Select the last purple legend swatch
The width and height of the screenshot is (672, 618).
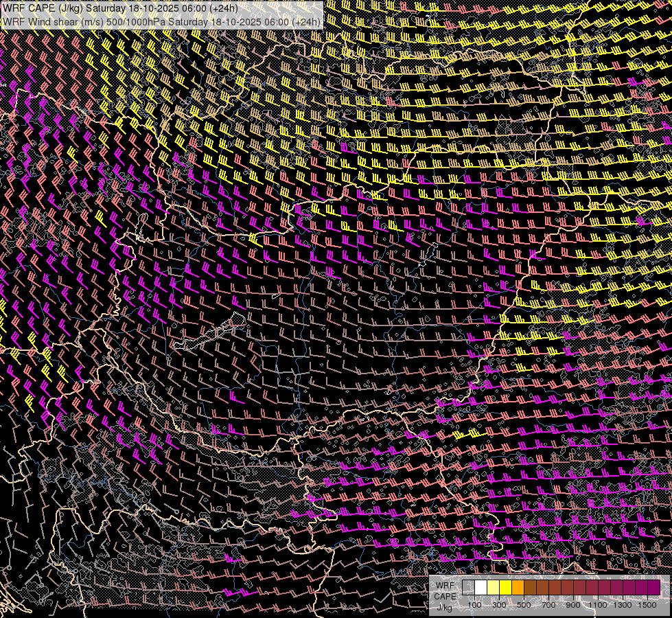tap(653, 587)
